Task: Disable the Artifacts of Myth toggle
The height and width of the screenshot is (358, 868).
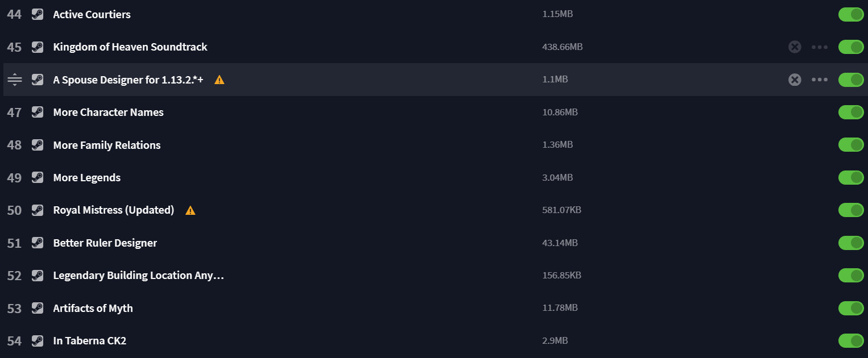Action: click(x=851, y=308)
